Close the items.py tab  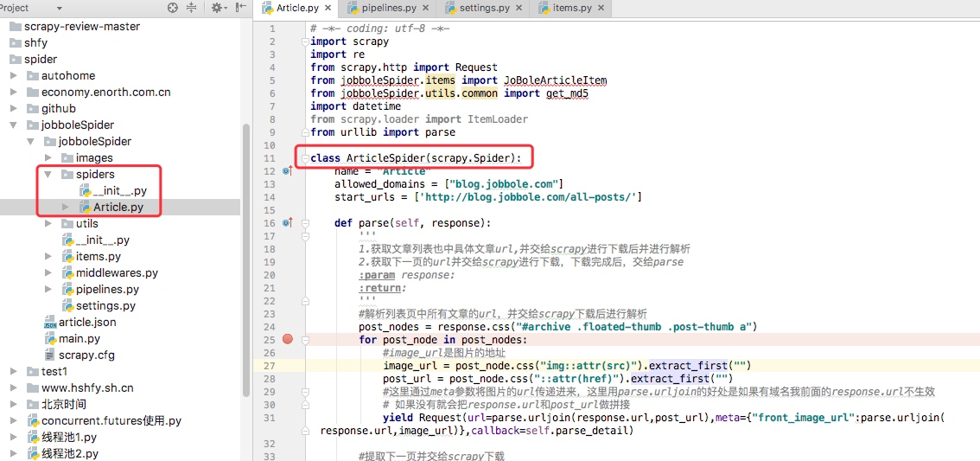tap(601, 8)
